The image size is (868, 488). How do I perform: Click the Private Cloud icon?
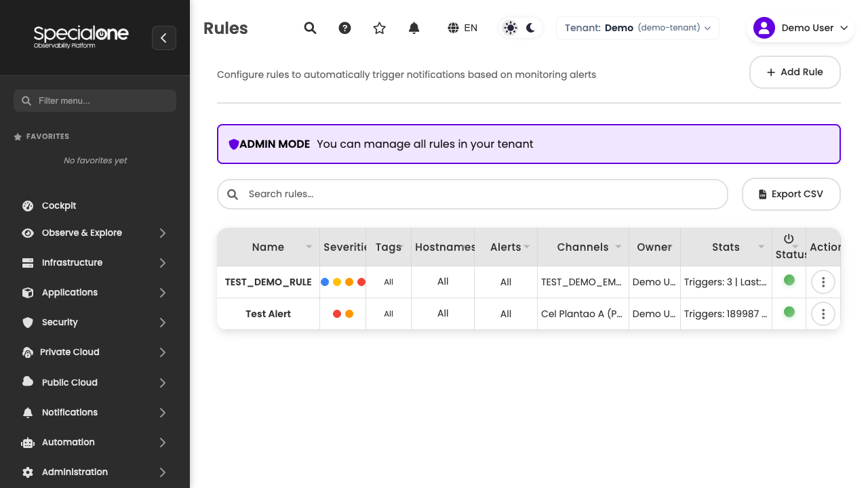28,352
